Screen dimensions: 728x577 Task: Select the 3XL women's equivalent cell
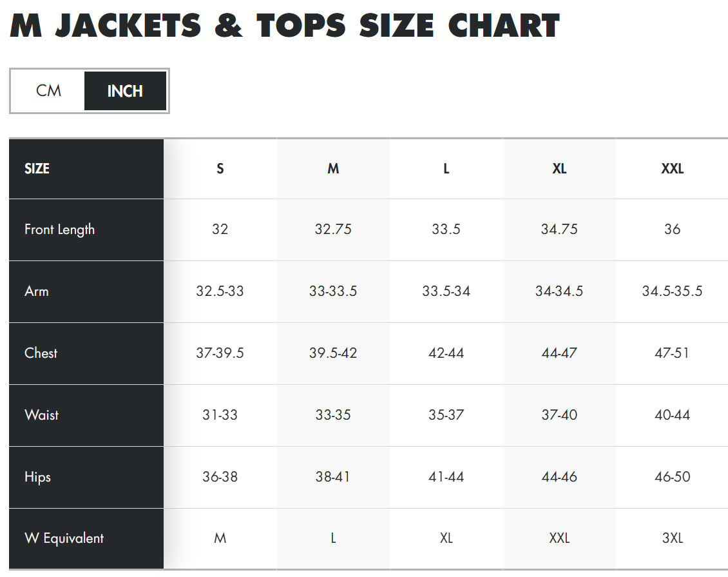672,538
